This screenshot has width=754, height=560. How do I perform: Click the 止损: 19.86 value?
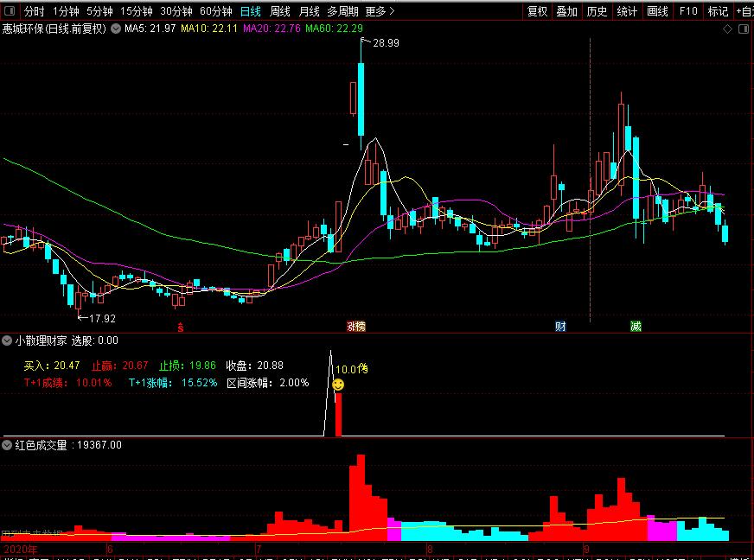click(x=188, y=366)
